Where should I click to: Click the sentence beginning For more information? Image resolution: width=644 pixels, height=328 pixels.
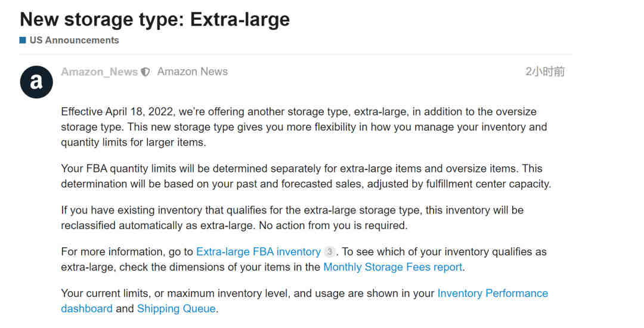pos(199,252)
